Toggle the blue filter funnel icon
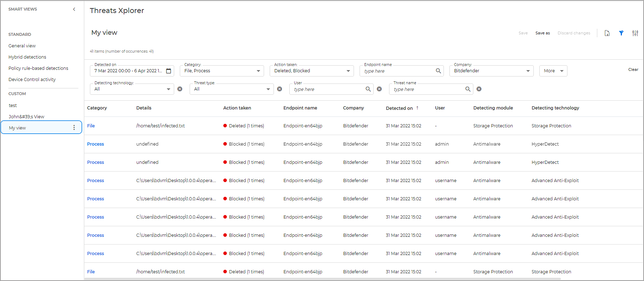This screenshot has height=281, width=644. 621,33
